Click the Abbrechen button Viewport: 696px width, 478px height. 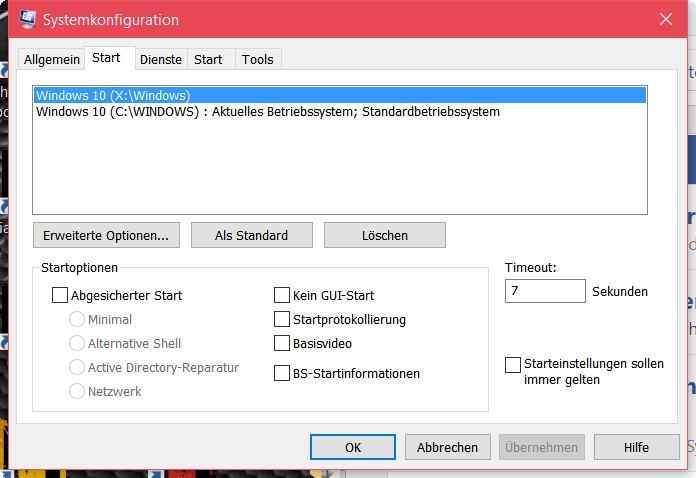[447, 447]
